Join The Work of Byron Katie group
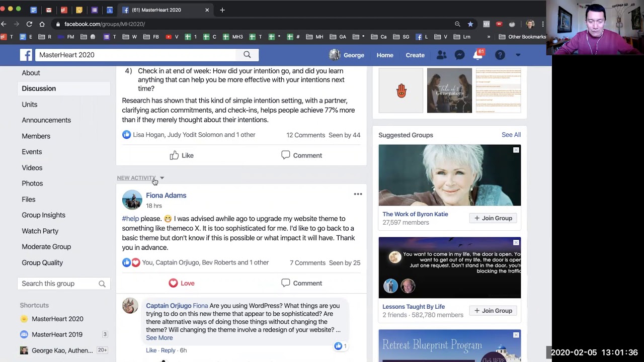Screen dimensions: 644x362 click(x=493, y=218)
